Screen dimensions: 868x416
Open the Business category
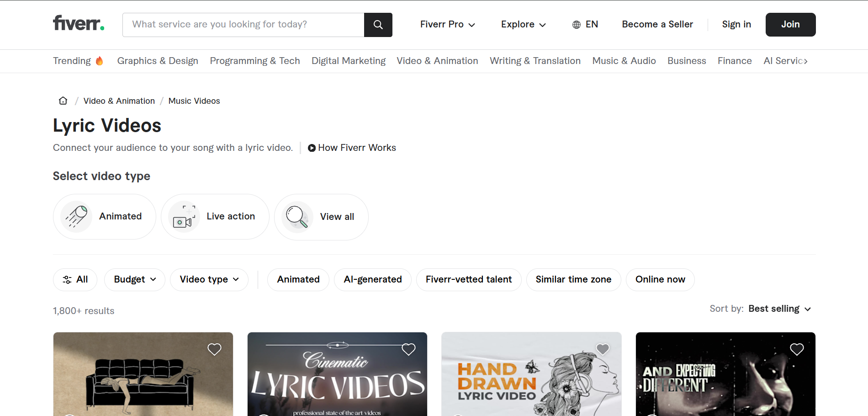pyautogui.click(x=687, y=61)
